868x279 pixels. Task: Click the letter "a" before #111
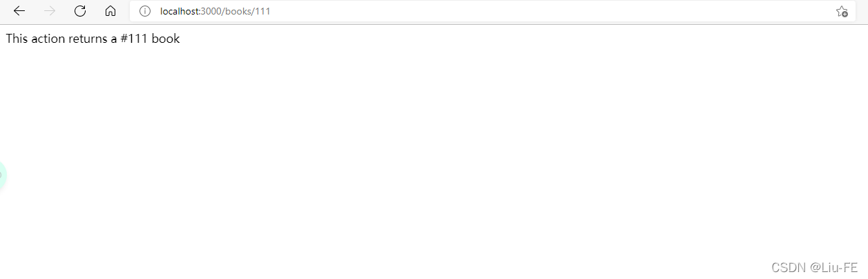113,39
